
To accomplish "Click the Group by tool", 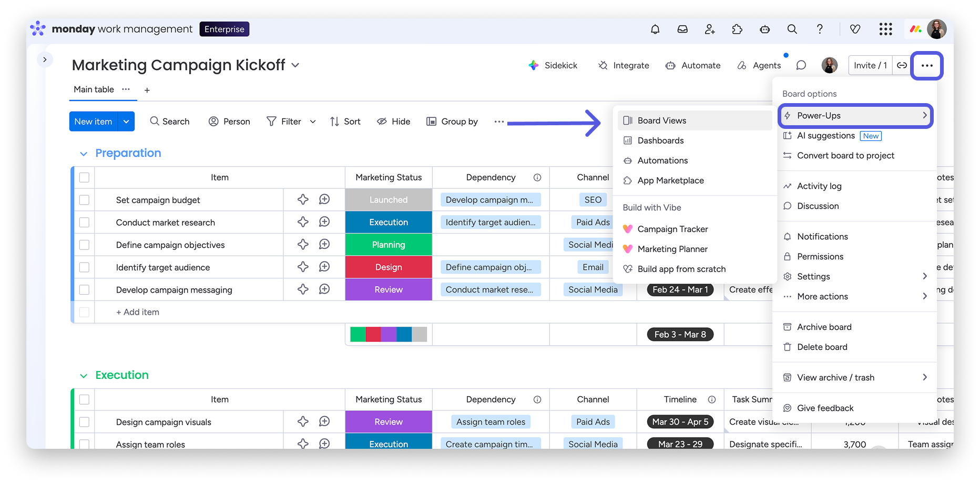I will tap(452, 122).
